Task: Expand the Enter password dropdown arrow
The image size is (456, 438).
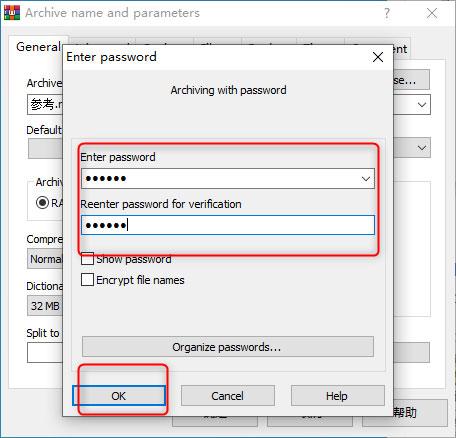Action: (x=366, y=179)
